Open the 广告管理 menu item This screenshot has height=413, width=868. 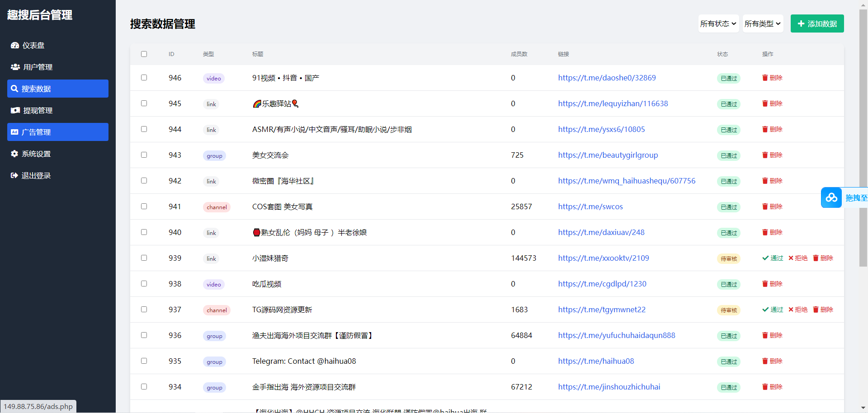[58, 132]
